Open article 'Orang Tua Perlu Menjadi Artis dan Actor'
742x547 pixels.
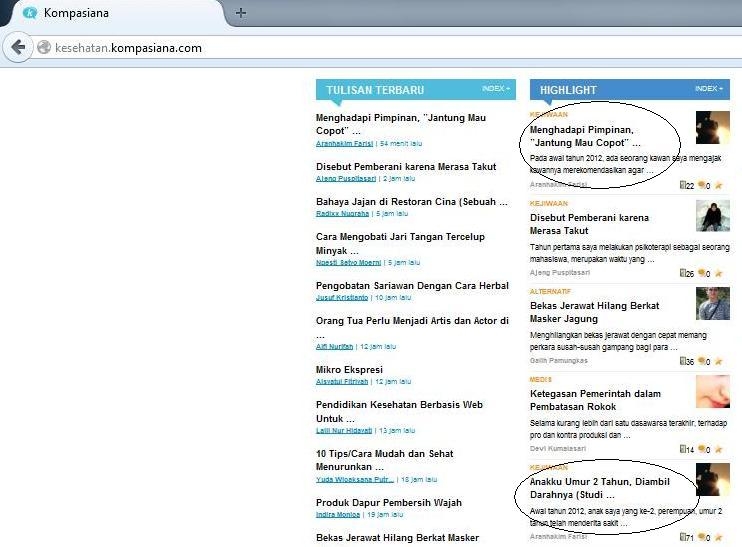(x=412, y=327)
